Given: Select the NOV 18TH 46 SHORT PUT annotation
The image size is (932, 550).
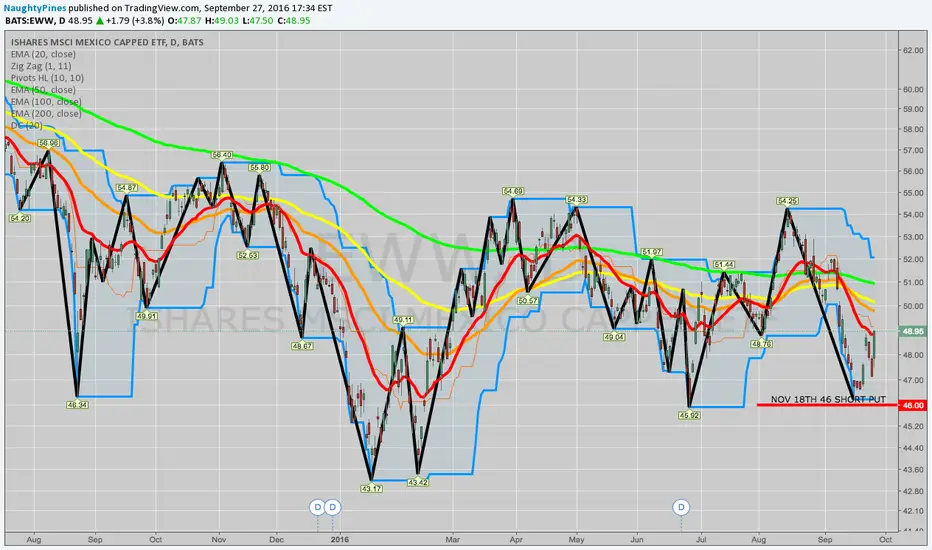Looking at the screenshot, I should pyautogui.click(x=828, y=400).
